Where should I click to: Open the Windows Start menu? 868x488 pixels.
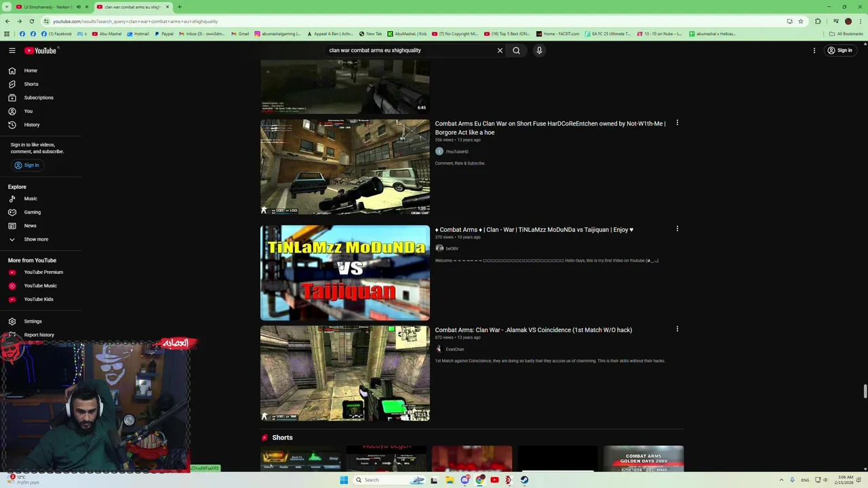344,480
